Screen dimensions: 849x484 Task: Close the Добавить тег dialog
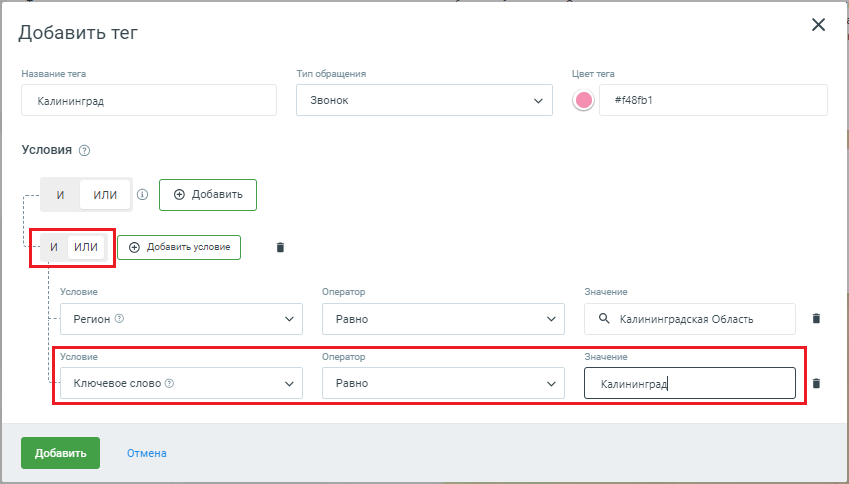[818, 24]
